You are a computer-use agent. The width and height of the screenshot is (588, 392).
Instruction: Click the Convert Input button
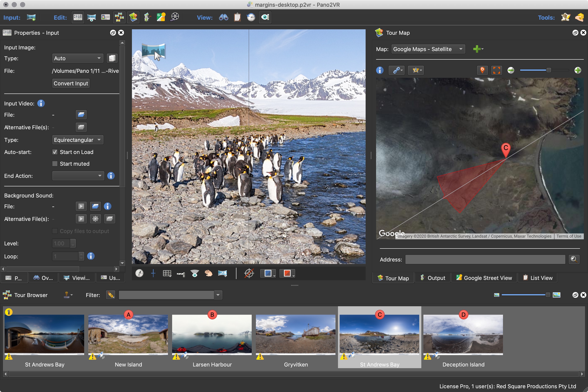point(71,83)
